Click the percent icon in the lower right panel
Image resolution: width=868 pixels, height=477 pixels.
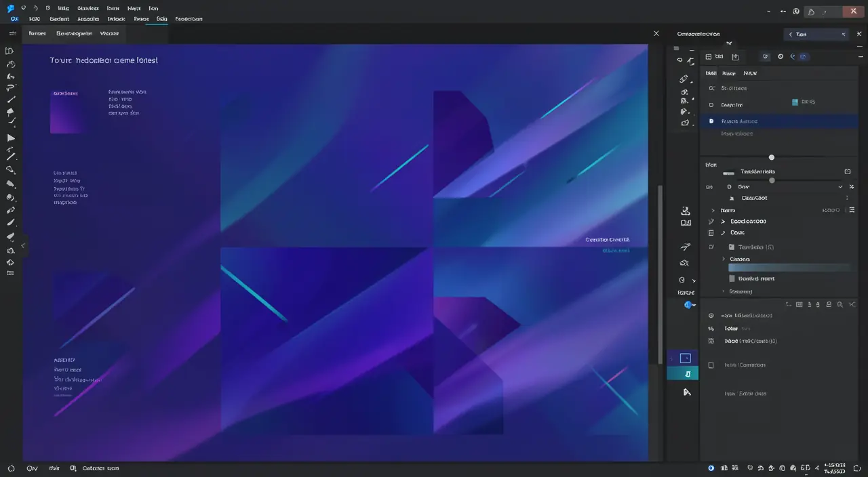point(711,329)
